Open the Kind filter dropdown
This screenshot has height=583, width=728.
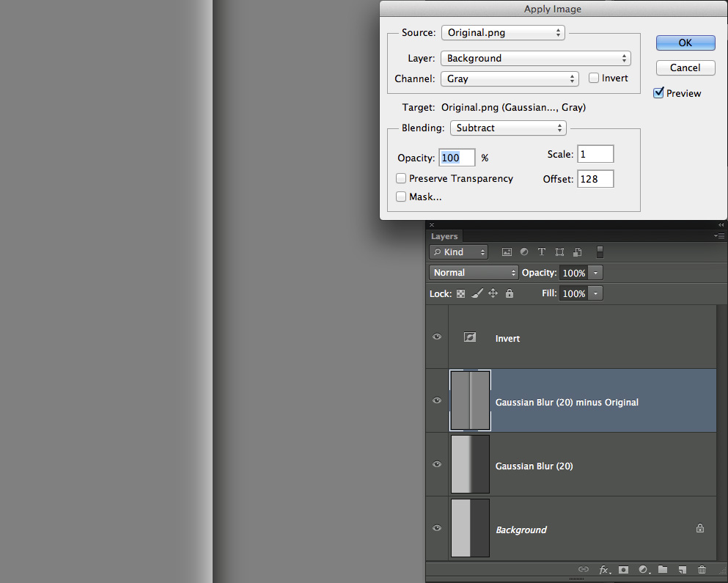point(459,252)
